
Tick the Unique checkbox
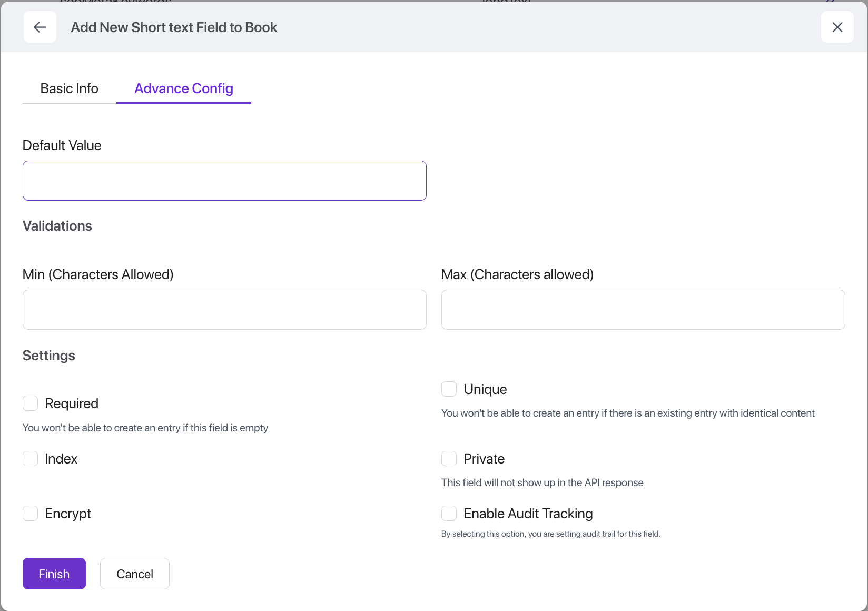(449, 389)
